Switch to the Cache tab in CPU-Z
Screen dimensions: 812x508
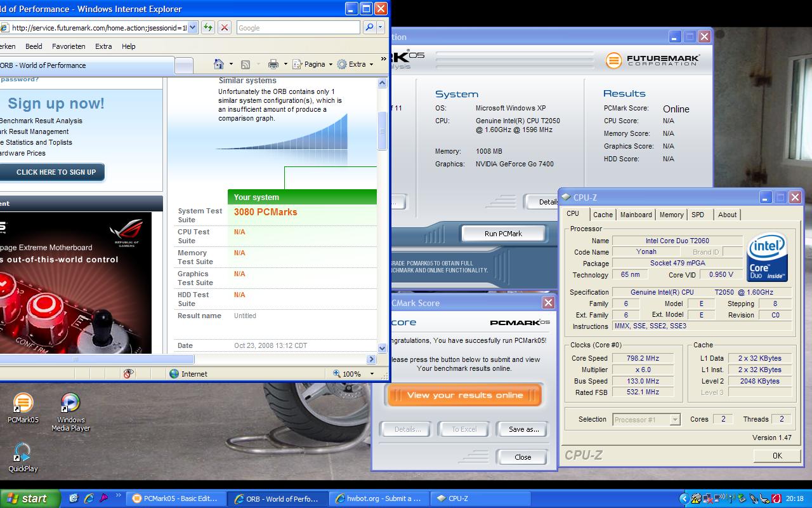pyautogui.click(x=603, y=215)
